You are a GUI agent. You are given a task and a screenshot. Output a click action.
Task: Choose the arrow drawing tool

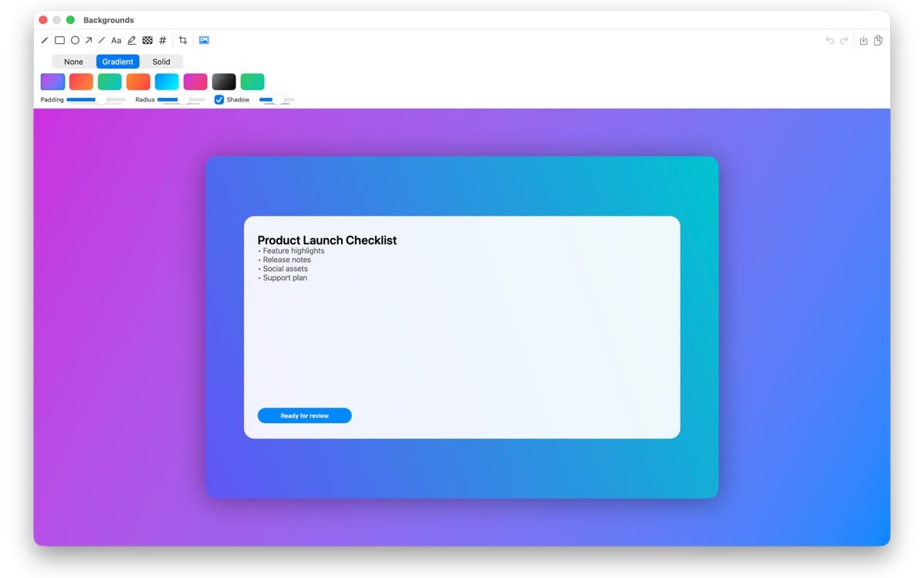click(x=89, y=40)
